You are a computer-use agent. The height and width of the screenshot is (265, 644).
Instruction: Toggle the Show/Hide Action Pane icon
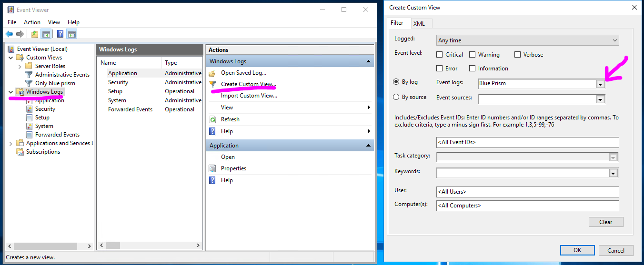click(x=72, y=34)
